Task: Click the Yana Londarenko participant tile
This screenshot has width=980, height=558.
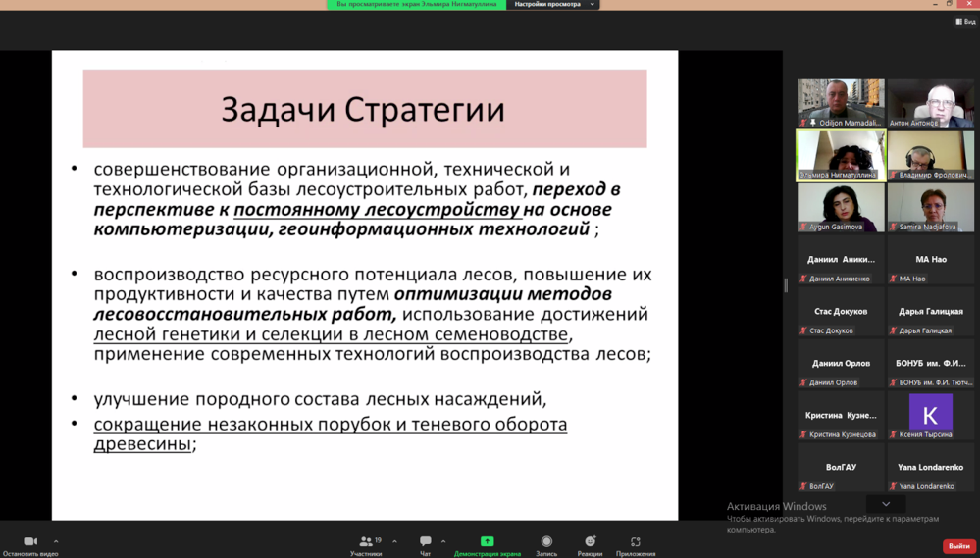Action: tap(931, 468)
